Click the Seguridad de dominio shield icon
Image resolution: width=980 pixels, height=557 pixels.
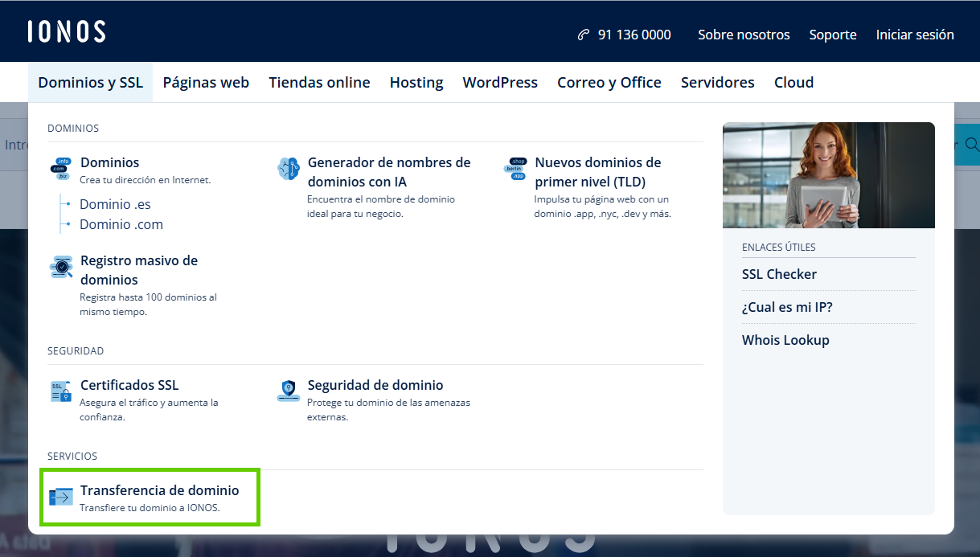(288, 391)
